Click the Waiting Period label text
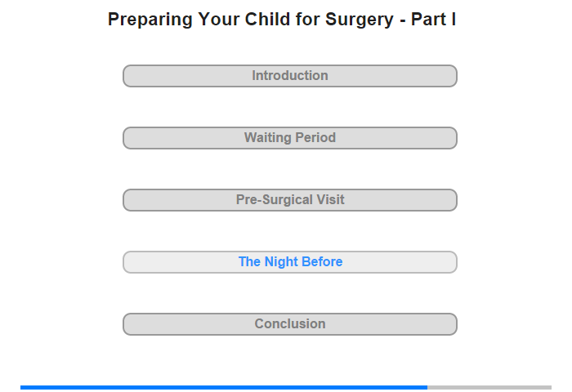572x392 pixels. click(289, 137)
